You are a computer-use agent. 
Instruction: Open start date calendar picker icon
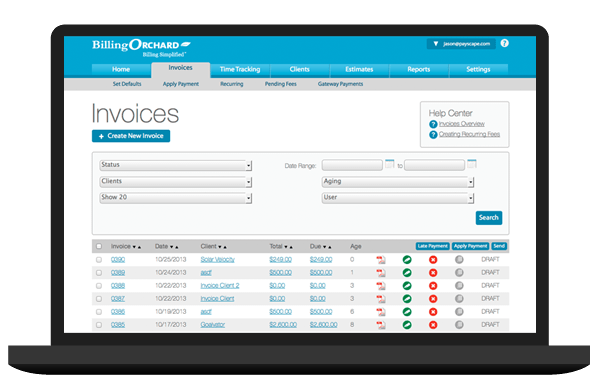click(390, 164)
